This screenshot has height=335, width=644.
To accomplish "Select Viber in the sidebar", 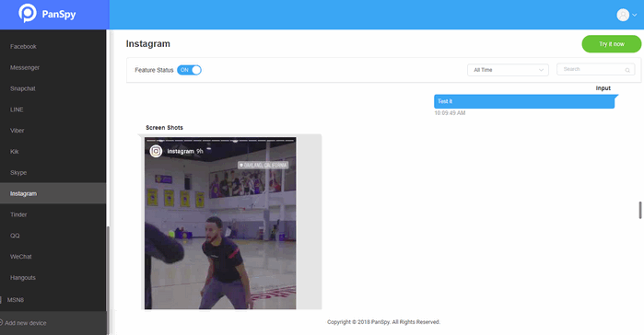I will (x=18, y=131).
